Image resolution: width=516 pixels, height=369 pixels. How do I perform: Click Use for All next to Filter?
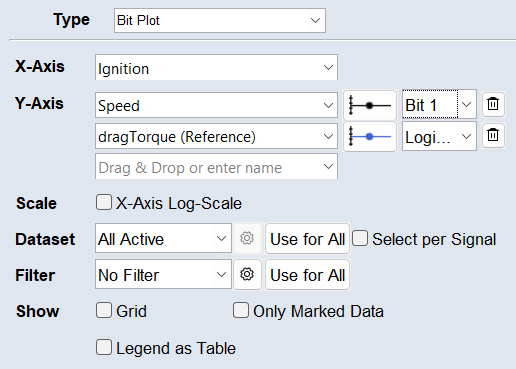tap(308, 275)
